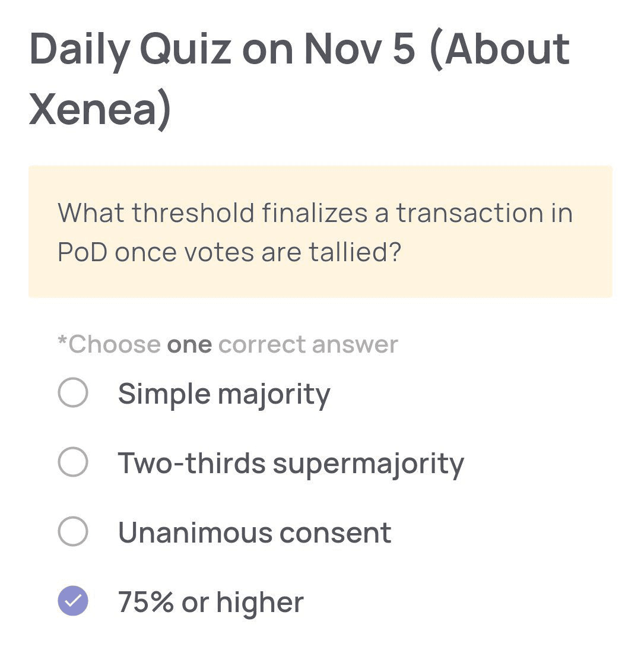Click the word "transaction" in the question

pos(466,213)
